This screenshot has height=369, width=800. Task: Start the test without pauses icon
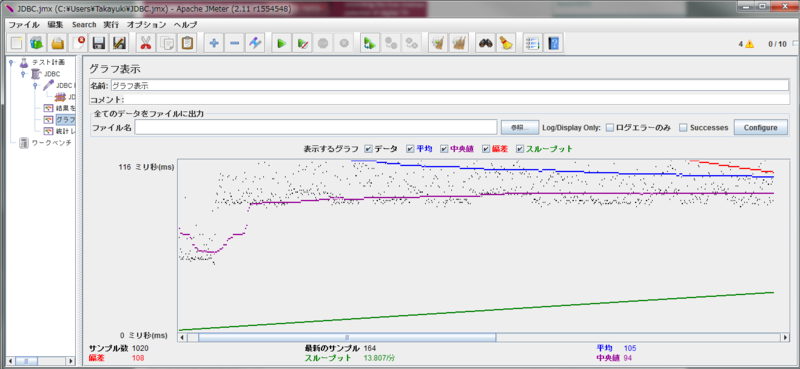click(302, 43)
